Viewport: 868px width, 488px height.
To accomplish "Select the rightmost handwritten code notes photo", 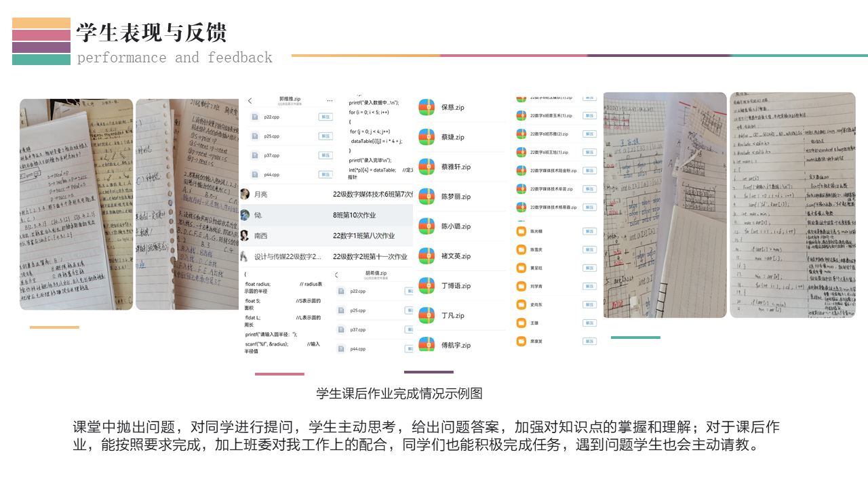I will [x=792, y=205].
